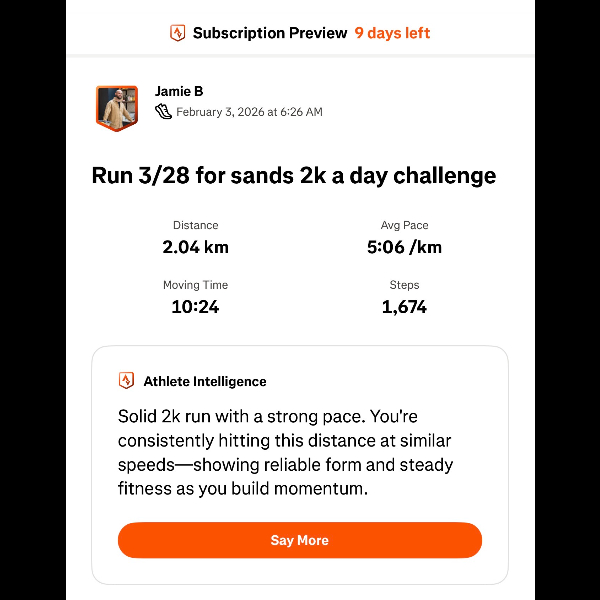Click the Athlete Intelligence logo icon
Image resolution: width=600 pixels, height=600 pixels.
[126, 381]
